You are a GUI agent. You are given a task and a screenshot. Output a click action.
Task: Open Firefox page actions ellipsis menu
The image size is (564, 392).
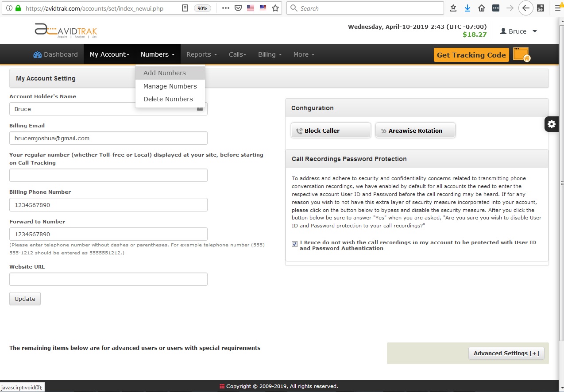225,8
